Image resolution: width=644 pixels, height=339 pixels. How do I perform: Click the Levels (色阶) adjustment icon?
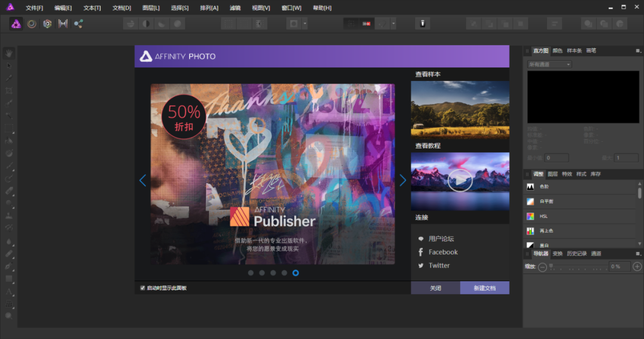click(x=530, y=186)
